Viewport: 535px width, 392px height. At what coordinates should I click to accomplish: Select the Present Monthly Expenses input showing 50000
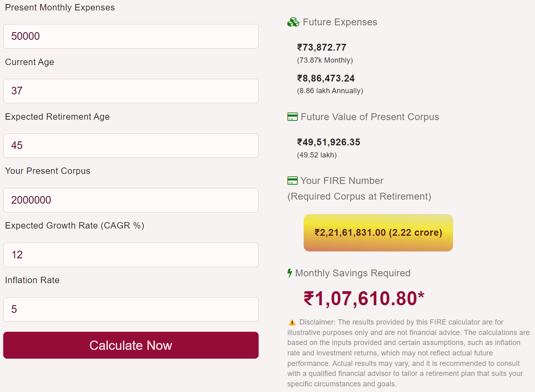click(131, 36)
